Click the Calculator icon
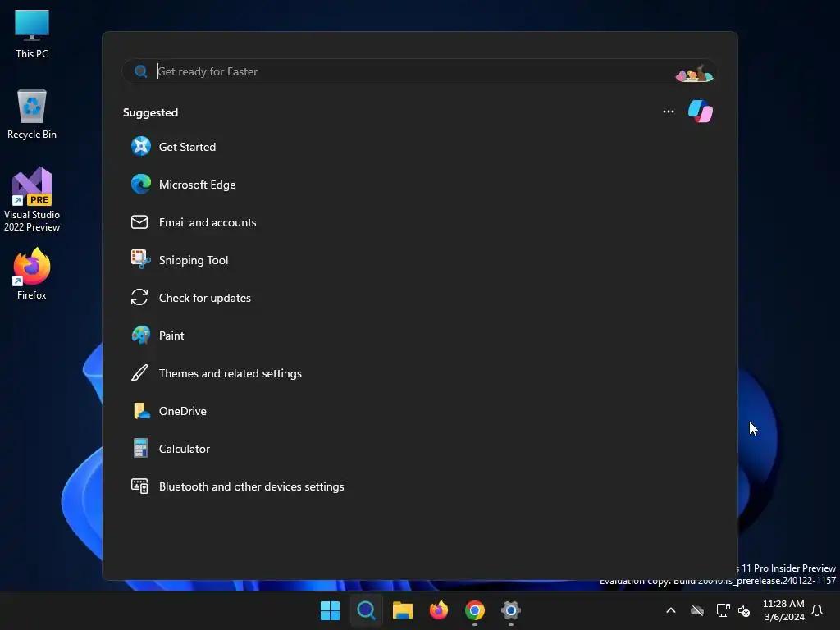 pos(140,449)
